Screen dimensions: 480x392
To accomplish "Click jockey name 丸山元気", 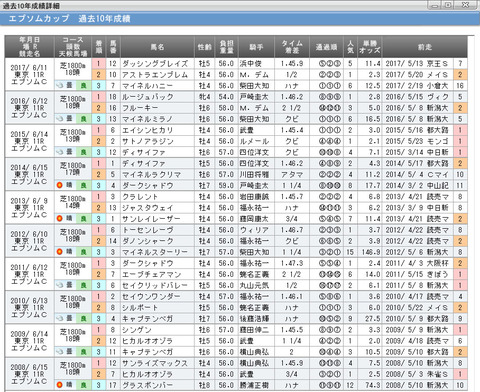I will pyautogui.click(x=254, y=286).
